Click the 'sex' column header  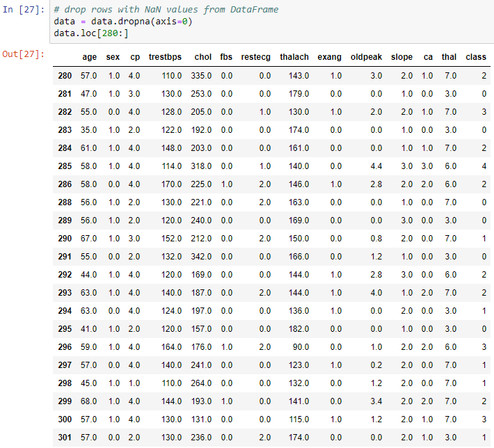[113, 57]
